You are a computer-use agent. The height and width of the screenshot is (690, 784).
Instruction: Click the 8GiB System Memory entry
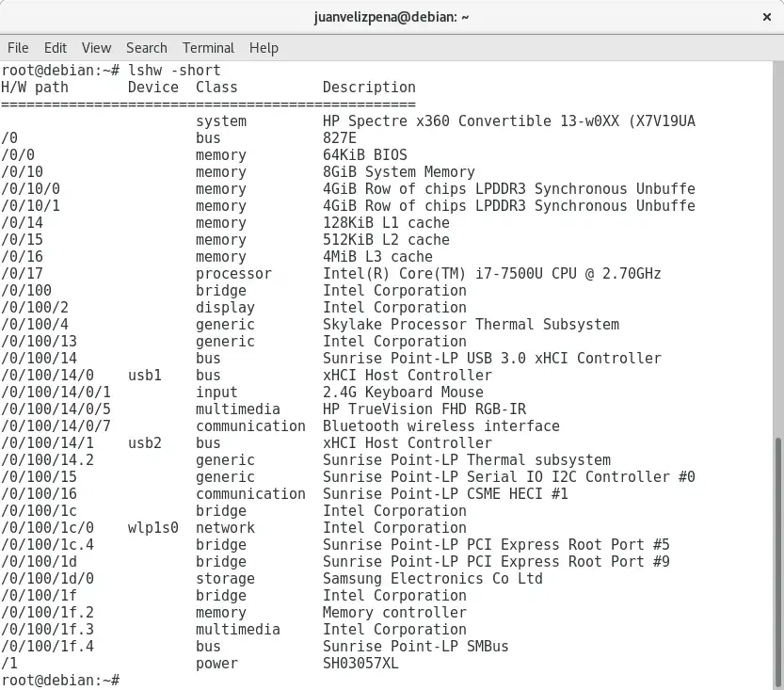point(399,172)
